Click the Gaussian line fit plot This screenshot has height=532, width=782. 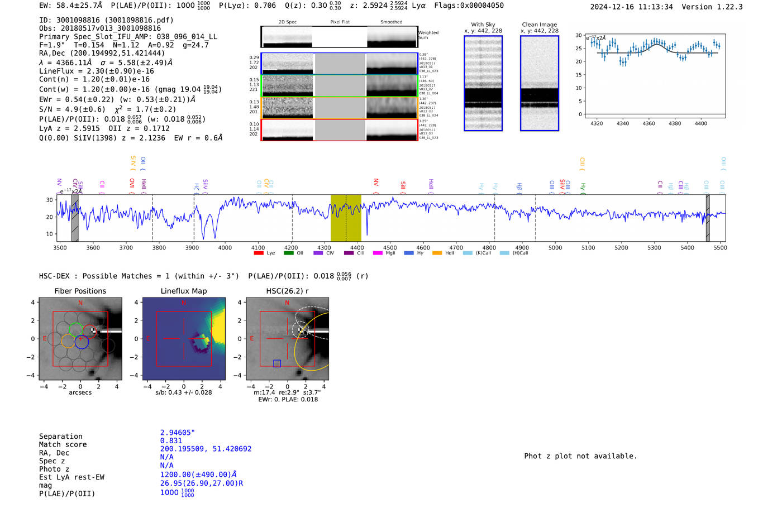click(x=655, y=76)
